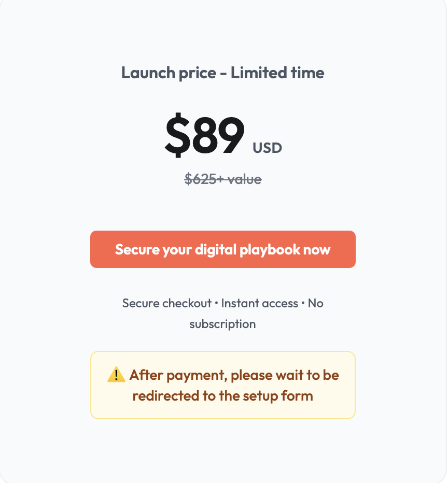448x483 pixels.
Task: Click "please wait to be" in the warning
Action: tap(285, 375)
